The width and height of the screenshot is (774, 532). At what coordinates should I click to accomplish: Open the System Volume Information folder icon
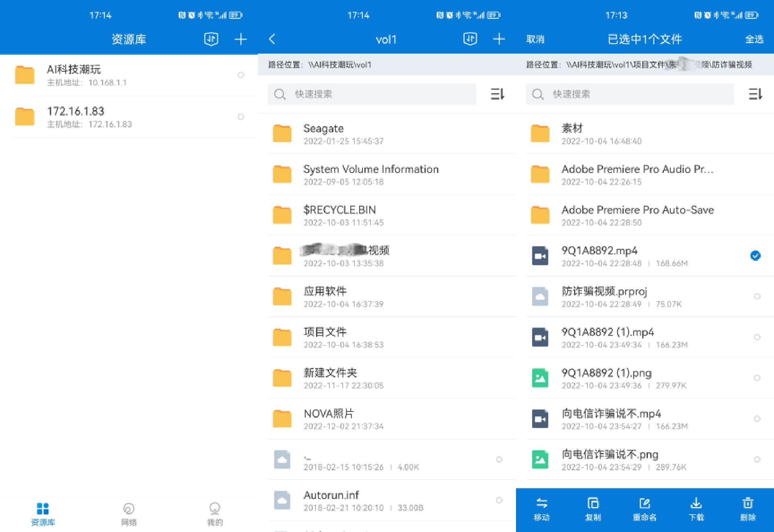pos(282,174)
